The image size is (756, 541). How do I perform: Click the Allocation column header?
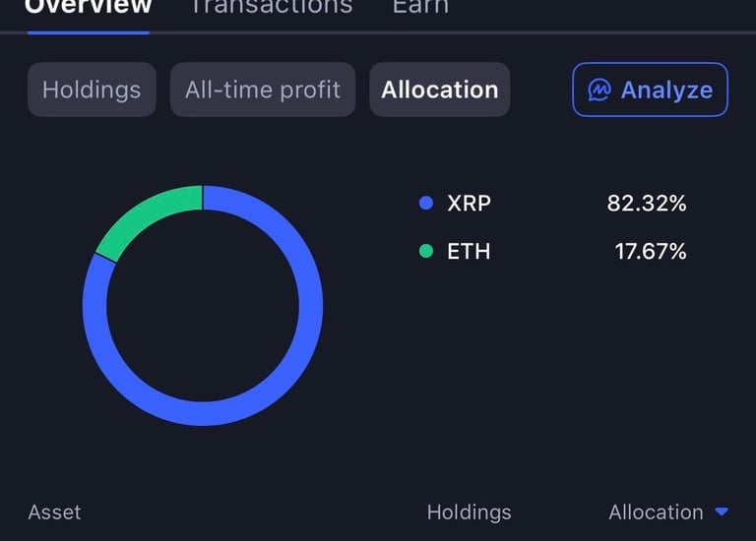click(x=656, y=512)
